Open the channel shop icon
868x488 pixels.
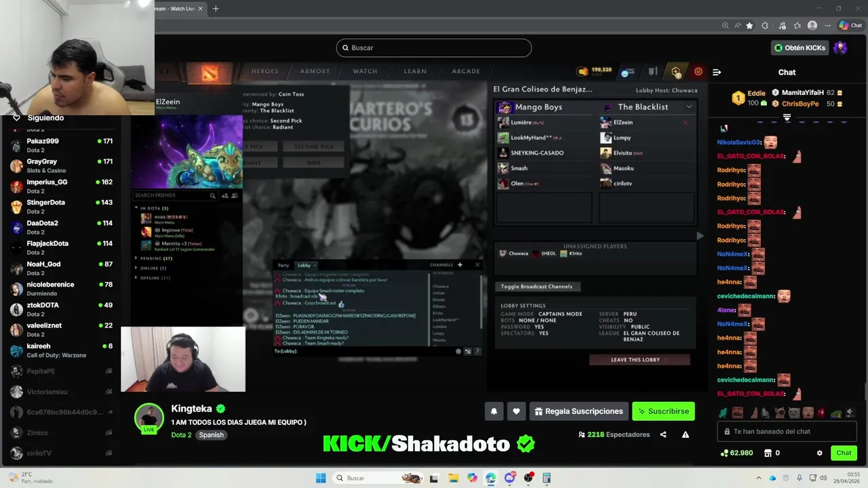768,453
